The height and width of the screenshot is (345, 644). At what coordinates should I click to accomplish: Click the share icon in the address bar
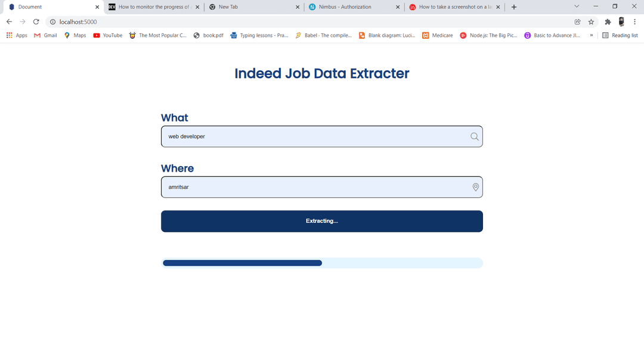[577, 21]
